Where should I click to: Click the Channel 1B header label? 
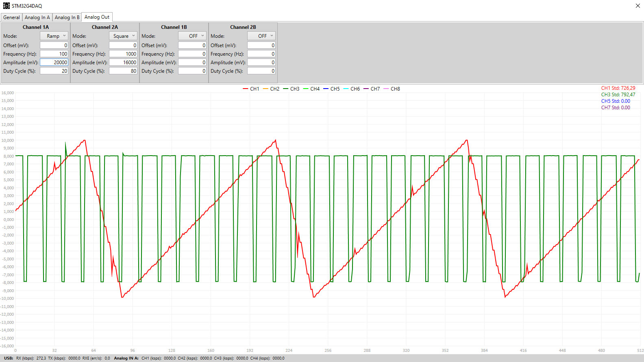pyautogui.click(x=174, y=27)
